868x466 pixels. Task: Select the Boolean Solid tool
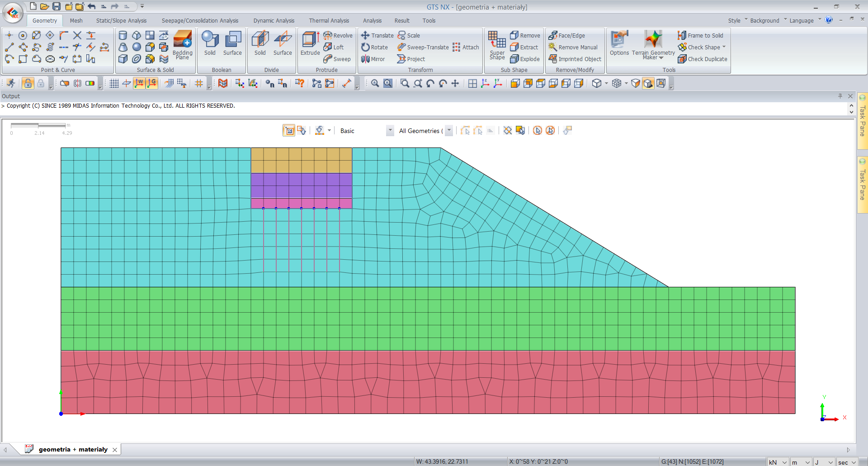click(210, 43)
